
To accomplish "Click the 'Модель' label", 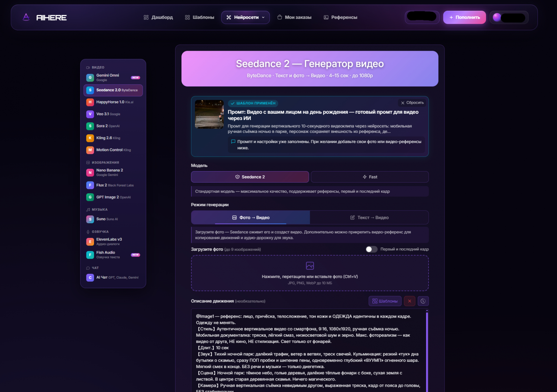I will pos(199,166).
